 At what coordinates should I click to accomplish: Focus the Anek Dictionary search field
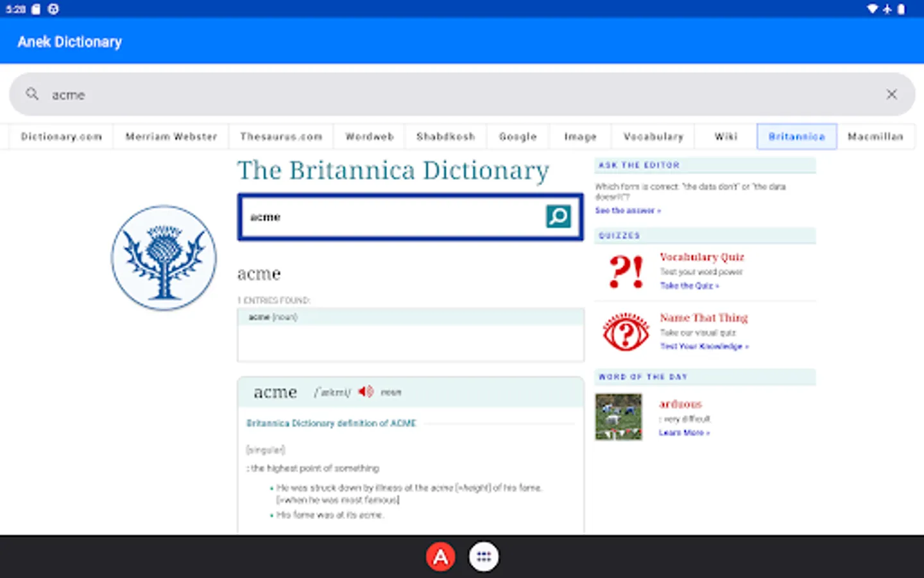click(462, 94)
